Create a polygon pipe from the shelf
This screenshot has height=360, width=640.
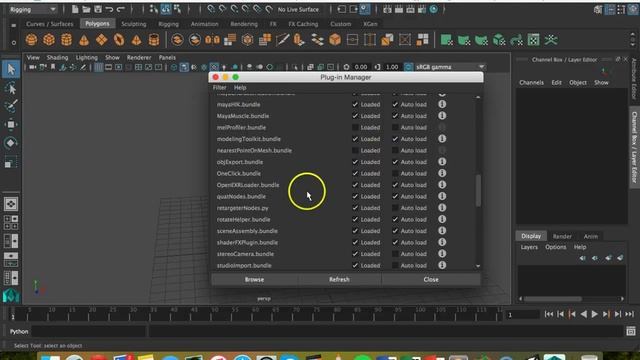154,40
